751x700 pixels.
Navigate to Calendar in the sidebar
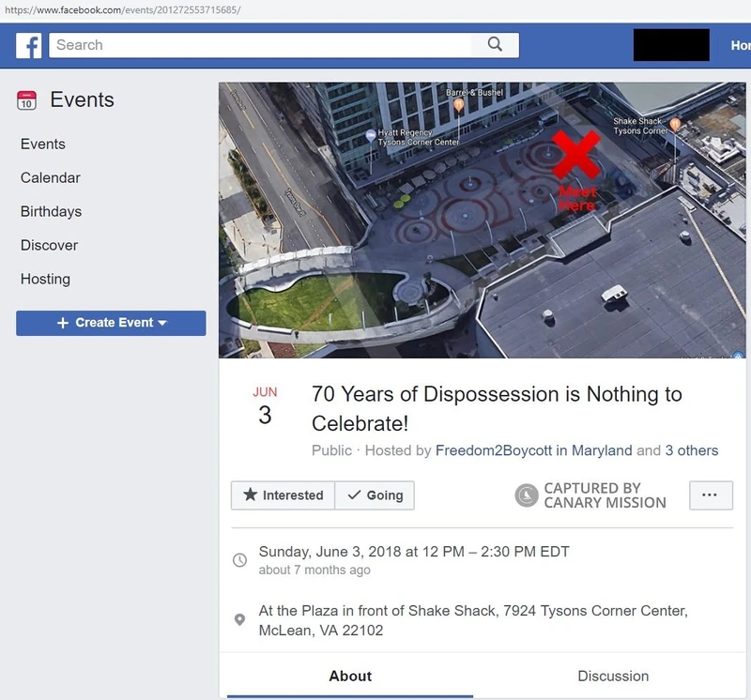point(50,177)
